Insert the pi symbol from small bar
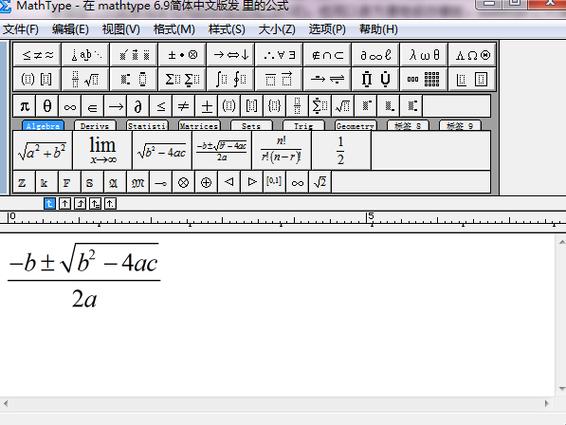This screenshot has height=425, width=566. pos(25,106)
